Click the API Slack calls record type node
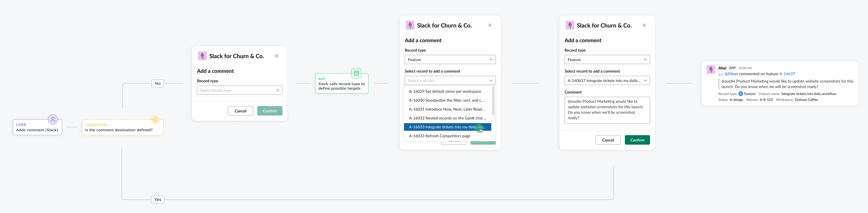Viewport: 868px width, 213px height. (342, 84)
